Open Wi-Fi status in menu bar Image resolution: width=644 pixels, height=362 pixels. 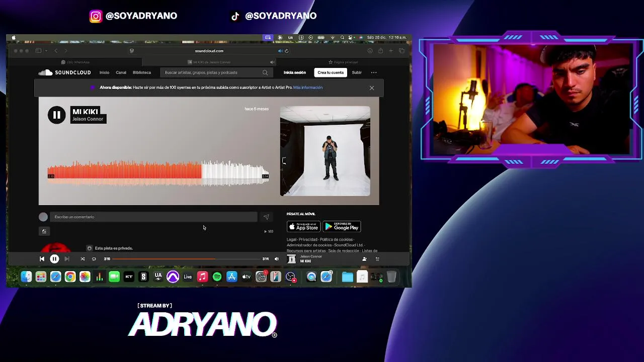click(332, 38)
